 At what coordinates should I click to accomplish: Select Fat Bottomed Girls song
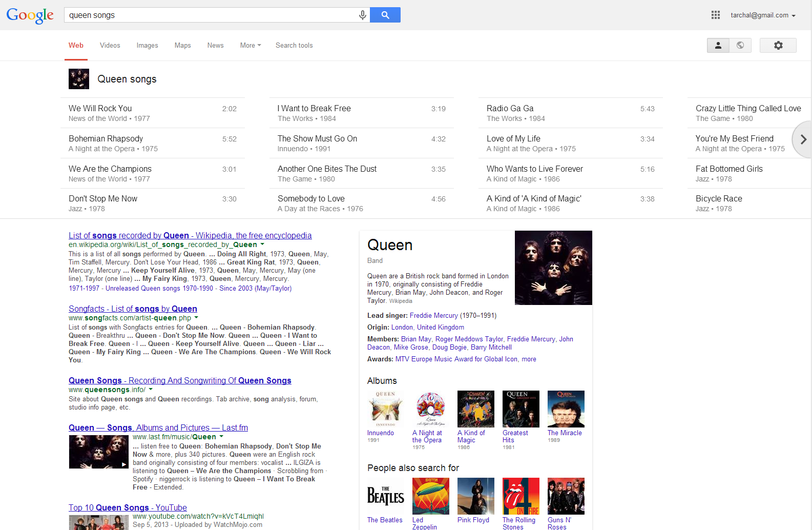click(749, 173)
